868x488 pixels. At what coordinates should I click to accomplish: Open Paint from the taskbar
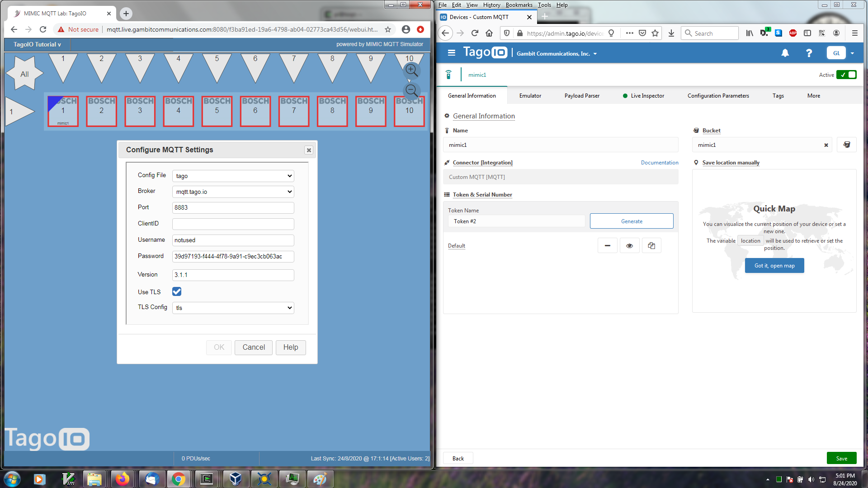320,479
